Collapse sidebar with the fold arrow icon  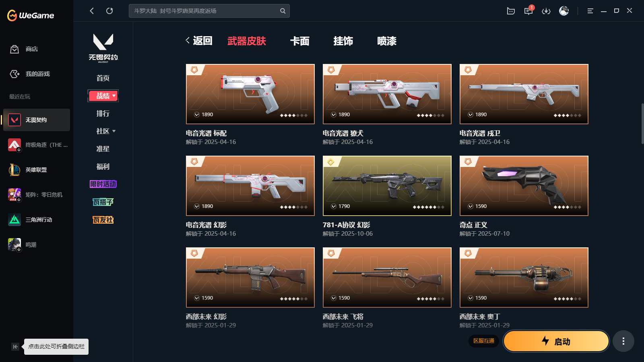click(x=15, y=347)
